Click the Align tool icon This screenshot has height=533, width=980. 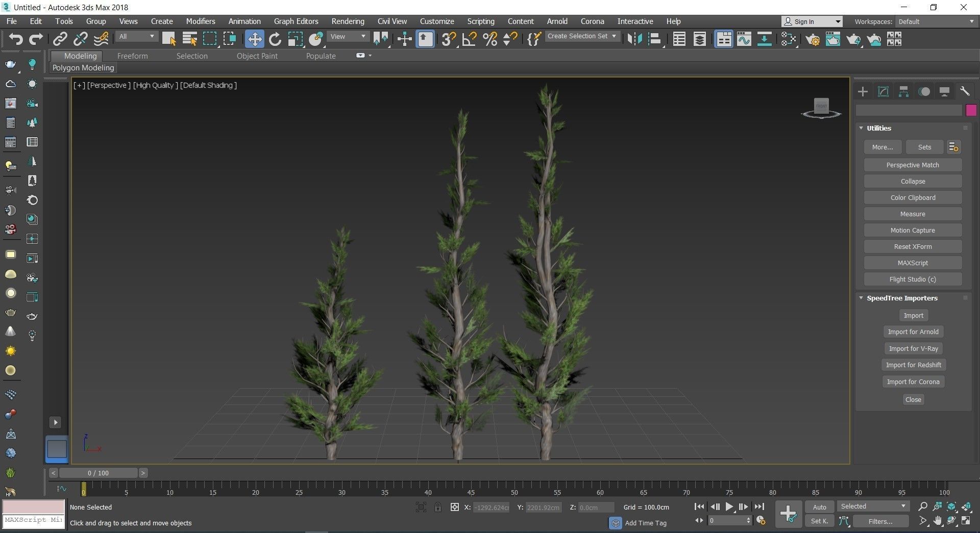655,39
